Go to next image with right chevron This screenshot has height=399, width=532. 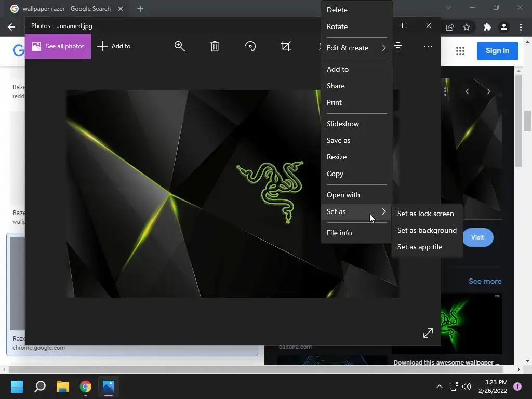pos(488,91)
